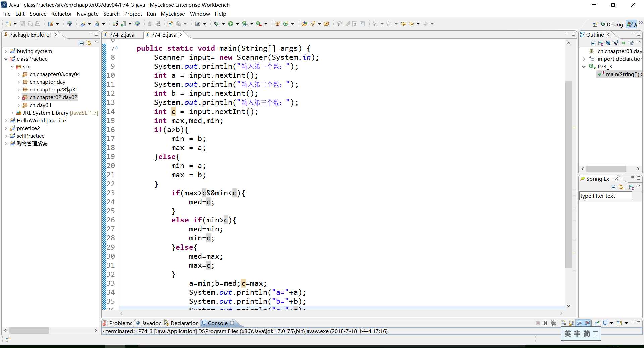Click the Spring Explorer filter text field
Viewport: 644px width, 348px height.
tap(605, 196)
